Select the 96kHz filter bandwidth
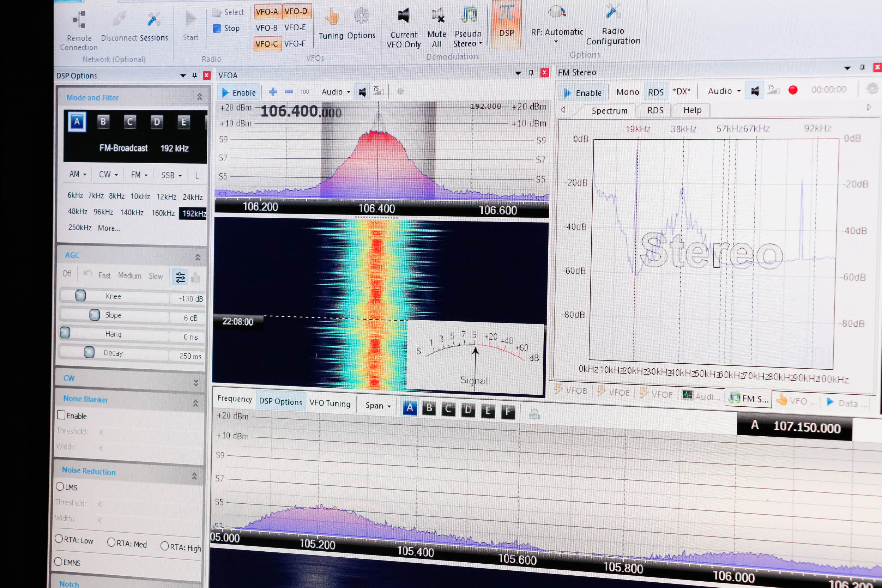Viewport: 882px width, 588px height. 103,212
